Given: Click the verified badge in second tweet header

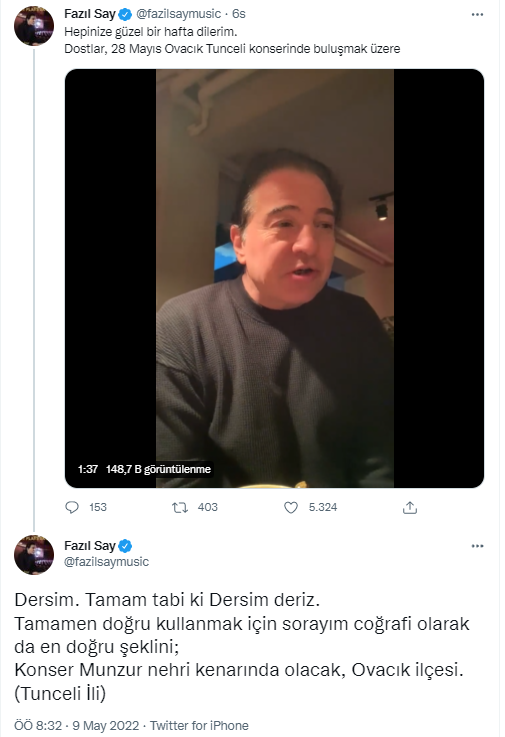Looking at the screenshot, I should 125,546.
